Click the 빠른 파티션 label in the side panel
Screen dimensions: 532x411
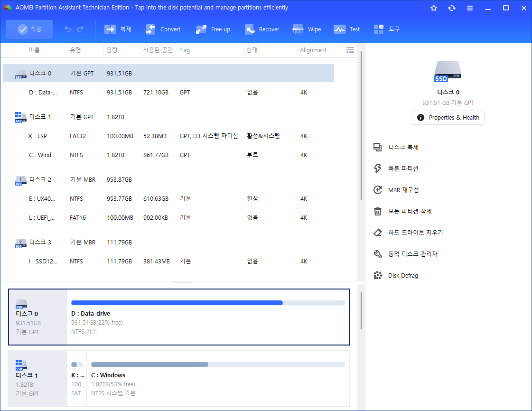(x=403, y=168)
